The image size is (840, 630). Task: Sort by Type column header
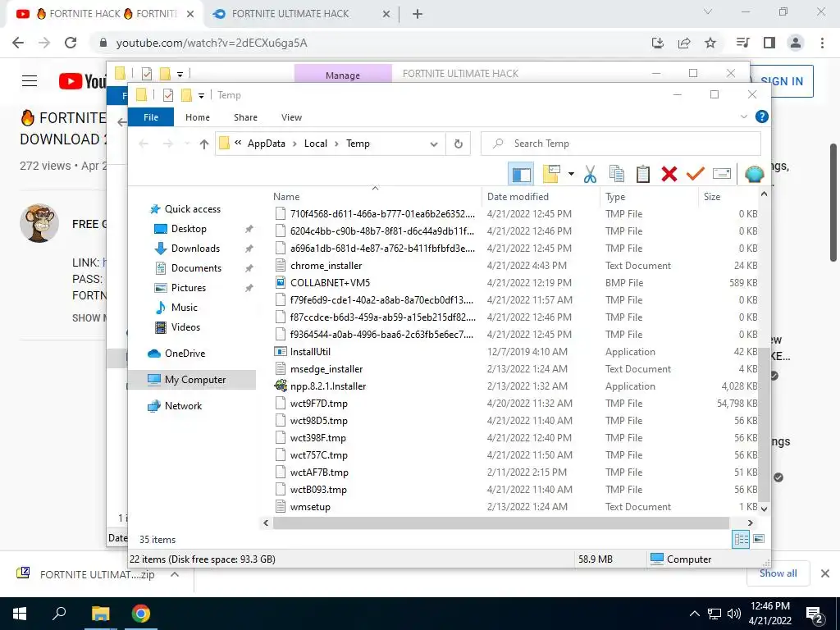(x=649, y=197)
